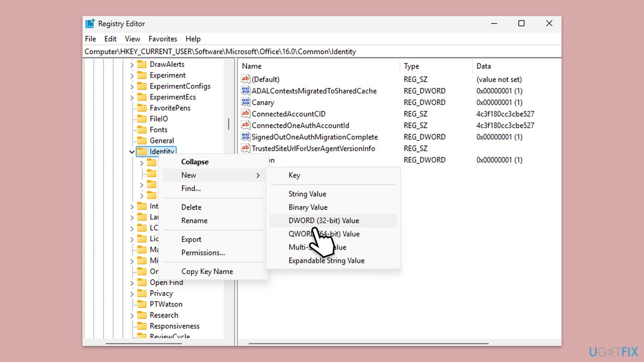
Task: Click the FavoritePens folder icon
Action: [x=142, y=108]
